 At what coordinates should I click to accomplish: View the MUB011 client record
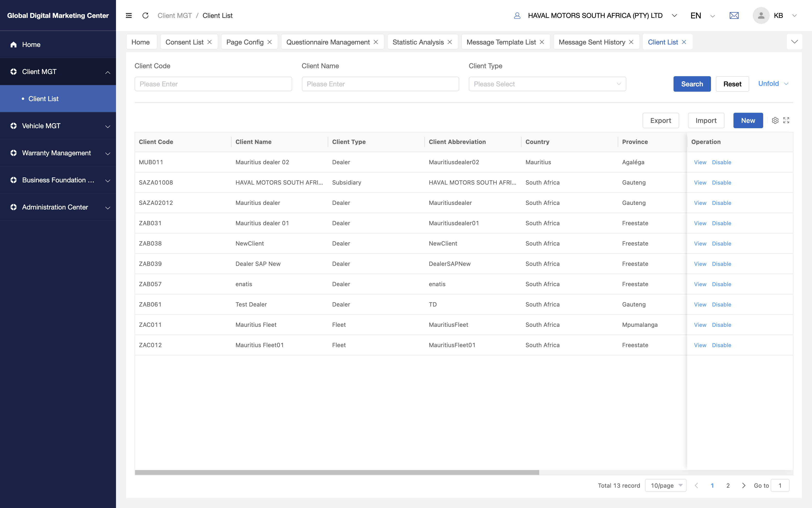tap(700, 162)
